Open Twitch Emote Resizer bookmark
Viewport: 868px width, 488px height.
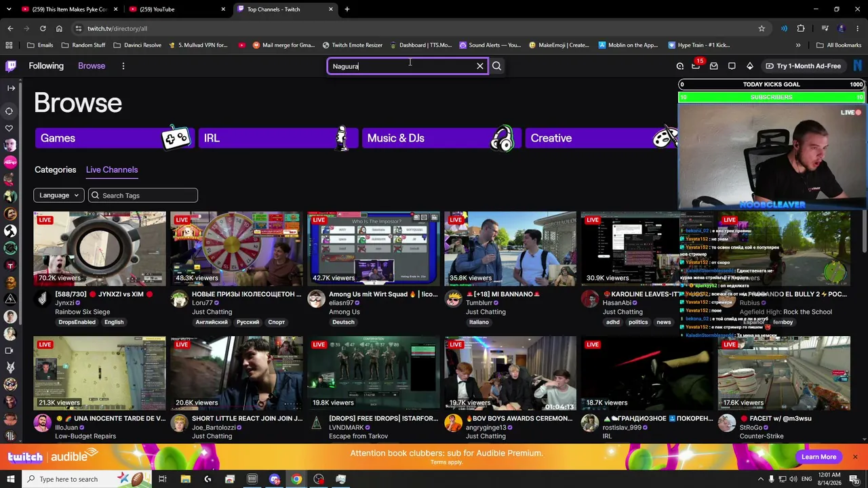point(353,45)
